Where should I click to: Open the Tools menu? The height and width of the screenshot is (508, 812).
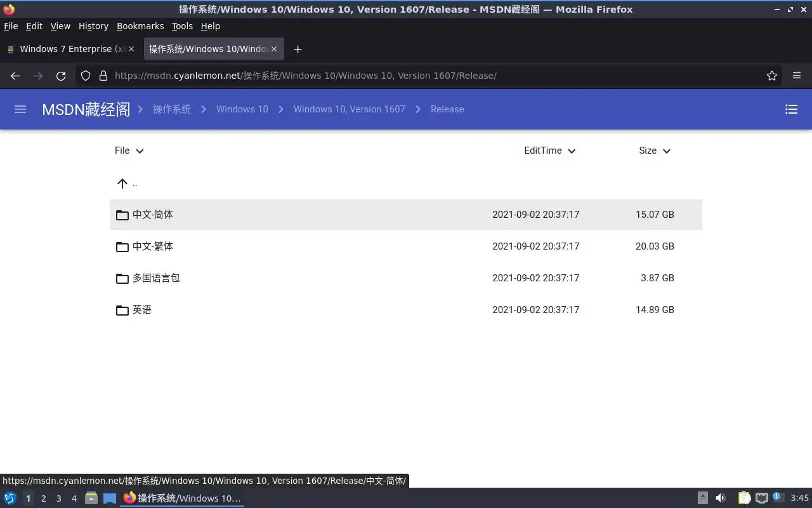[182, 26]
